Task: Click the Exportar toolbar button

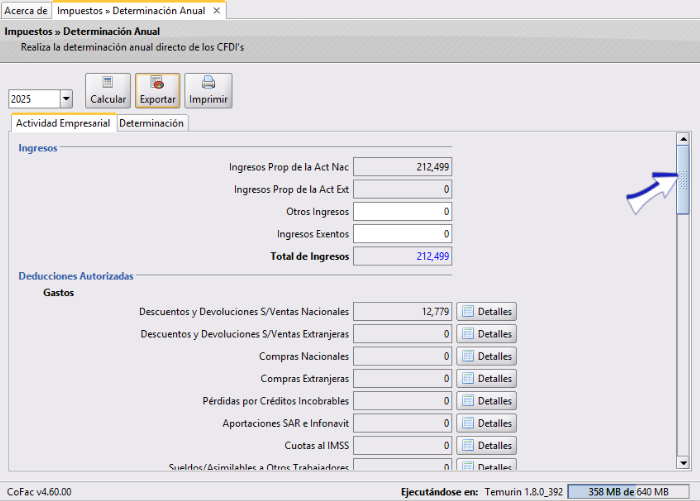Action: click(x=158, y=91)
